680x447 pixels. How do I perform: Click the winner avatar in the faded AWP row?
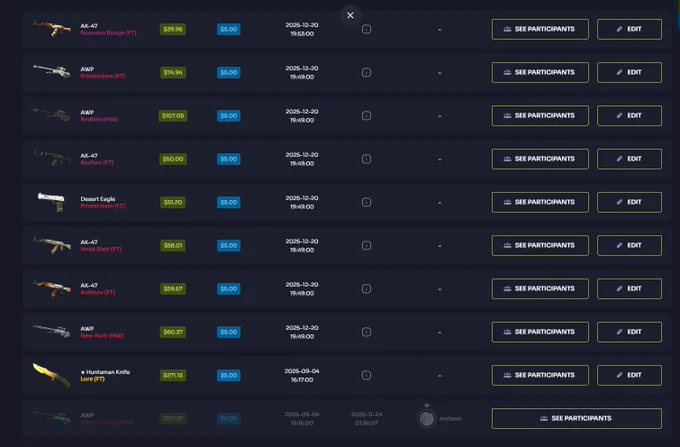[x=427, y=418]
